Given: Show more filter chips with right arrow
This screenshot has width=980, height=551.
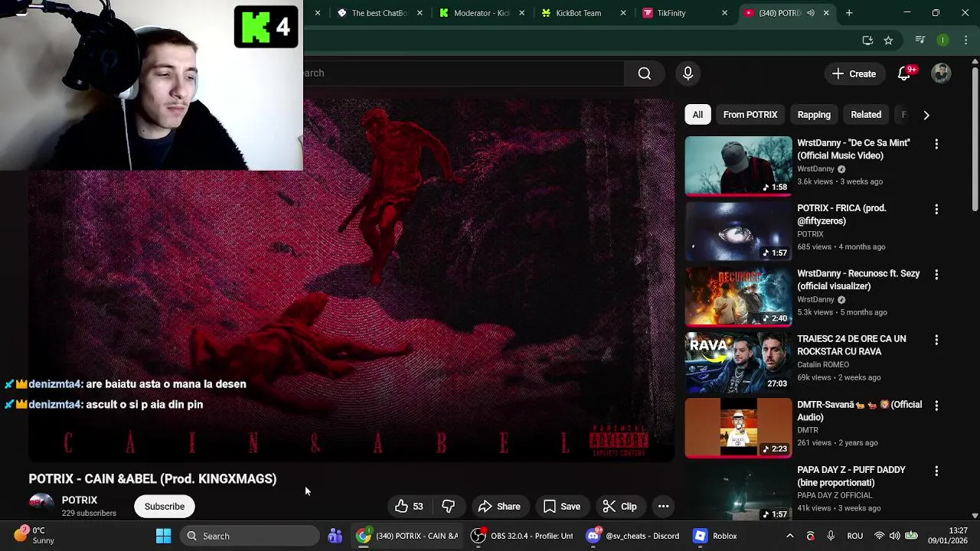Looking at the screenshot, I should (926, 115).
